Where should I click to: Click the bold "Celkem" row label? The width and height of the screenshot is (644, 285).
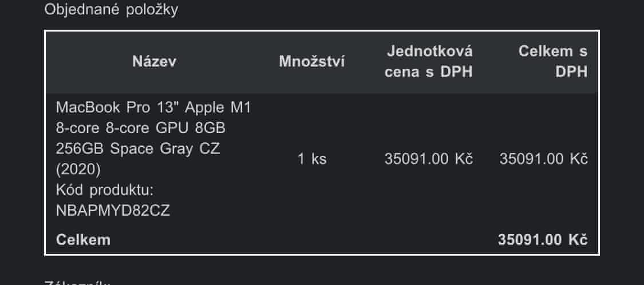pos(83,240)
